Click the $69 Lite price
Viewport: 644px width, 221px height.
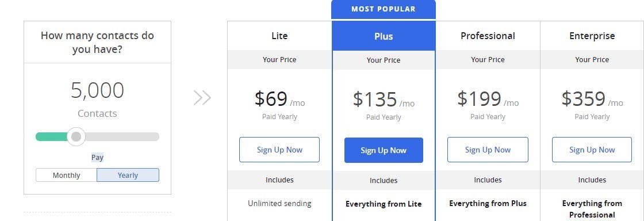271,98
